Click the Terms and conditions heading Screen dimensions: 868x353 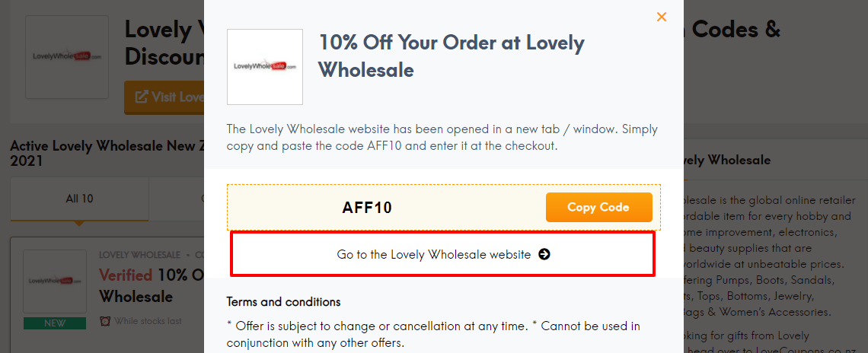tap(283, 302)
